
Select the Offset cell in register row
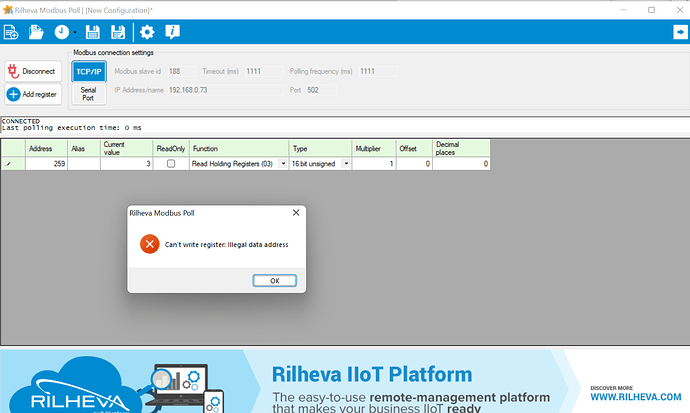coord(414,164)
